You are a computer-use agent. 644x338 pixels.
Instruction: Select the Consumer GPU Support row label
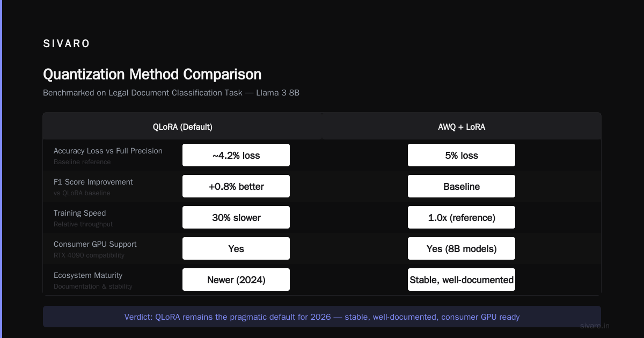95,244
